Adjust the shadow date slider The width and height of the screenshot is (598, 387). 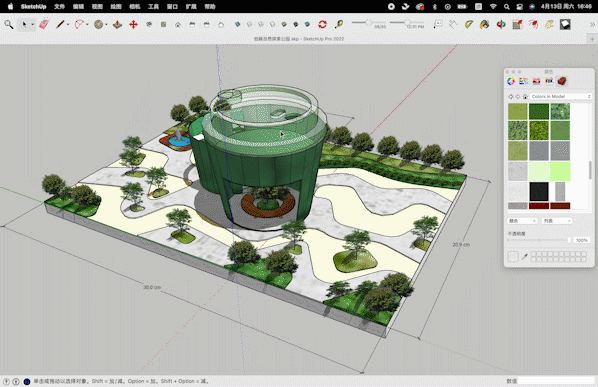click(x=369, y=22)
